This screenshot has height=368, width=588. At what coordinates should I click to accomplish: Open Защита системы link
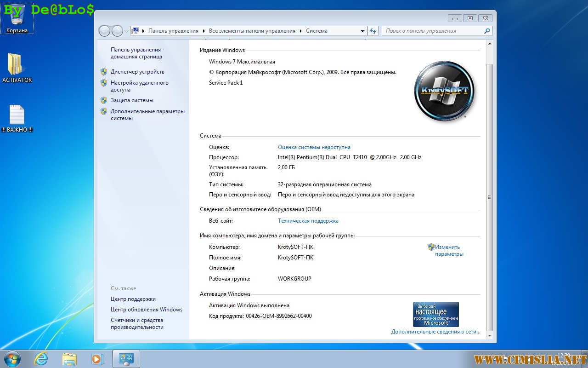[x=132, y=100]
